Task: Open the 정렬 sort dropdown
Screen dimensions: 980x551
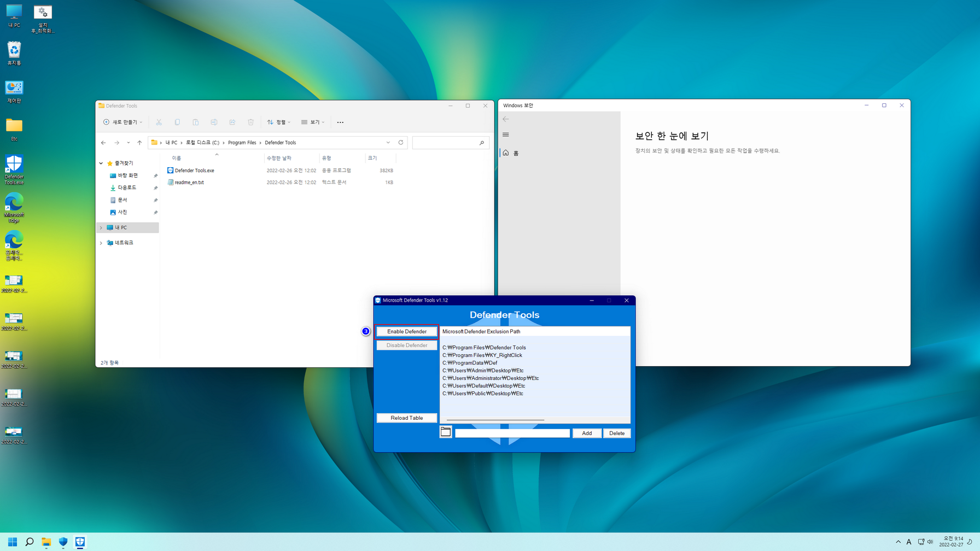Action: pos(279,122)
